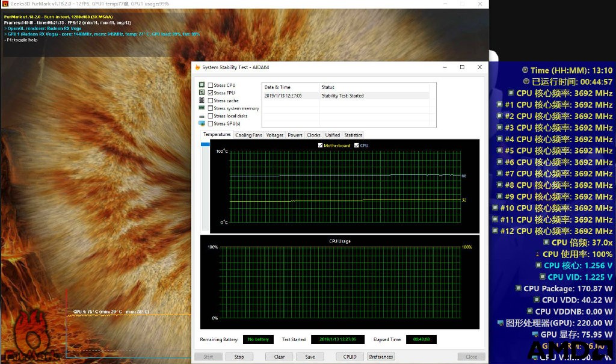Screen dimensions: 616x364
Task: Select the log row dated 2019/1/13 12:27:05
Action: pos(346,96)
